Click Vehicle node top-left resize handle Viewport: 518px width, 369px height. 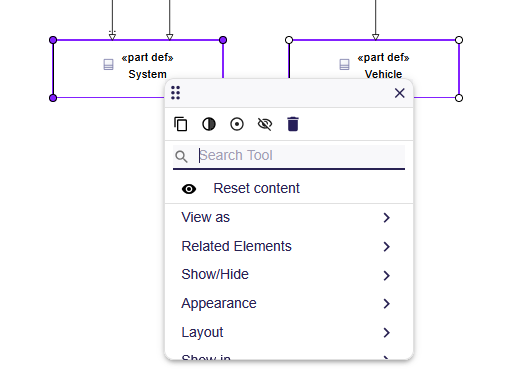[x=289, y=40]
